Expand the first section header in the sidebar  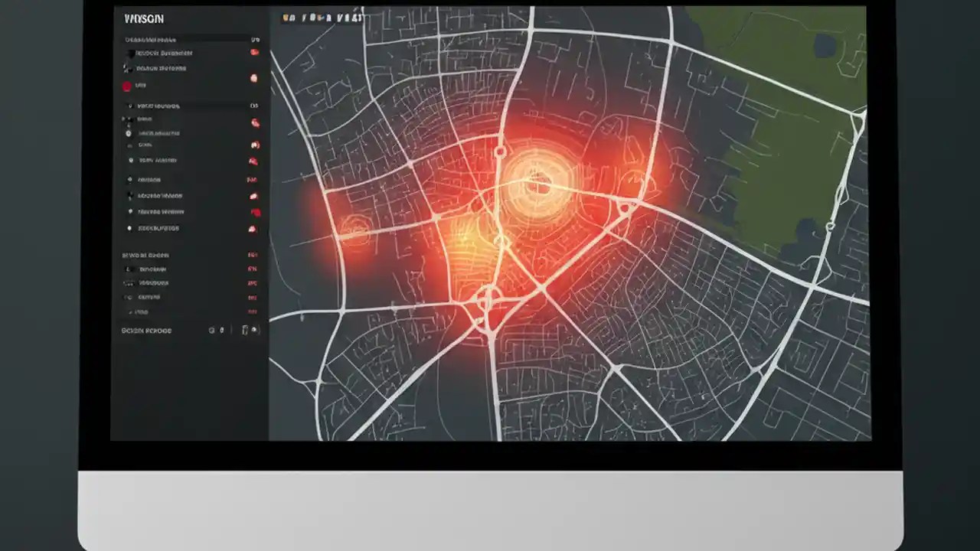pos(153,39)
